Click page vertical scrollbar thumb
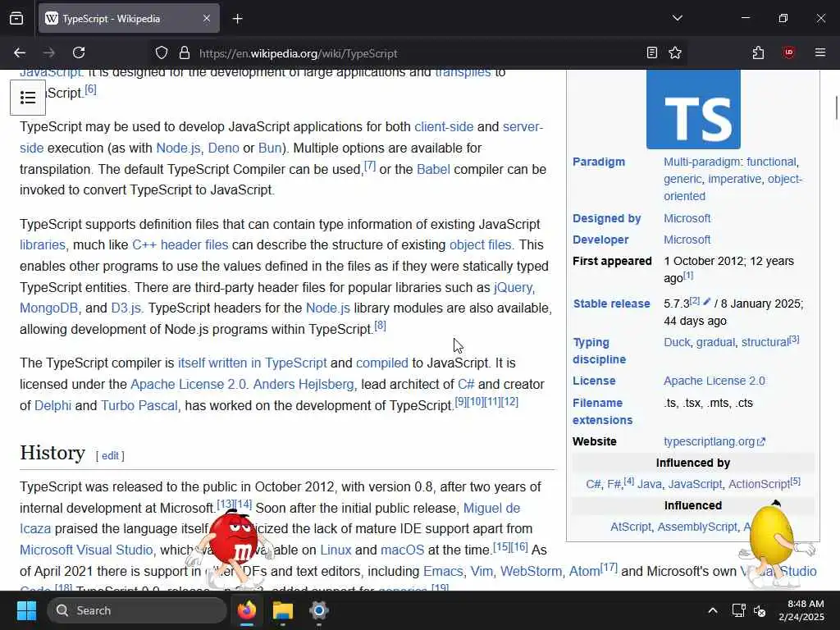The height and width of the screenshot is (630, 840). (x=836, y=107)
